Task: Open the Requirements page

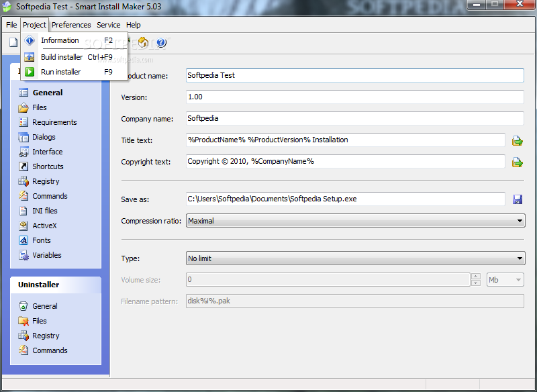Action: tap(54, 122)
